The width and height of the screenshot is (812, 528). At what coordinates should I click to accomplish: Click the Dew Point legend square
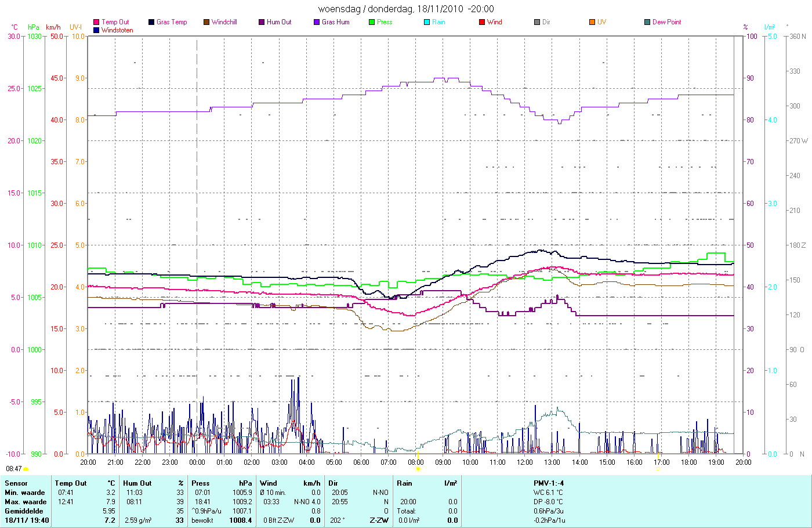coord(647,22)
